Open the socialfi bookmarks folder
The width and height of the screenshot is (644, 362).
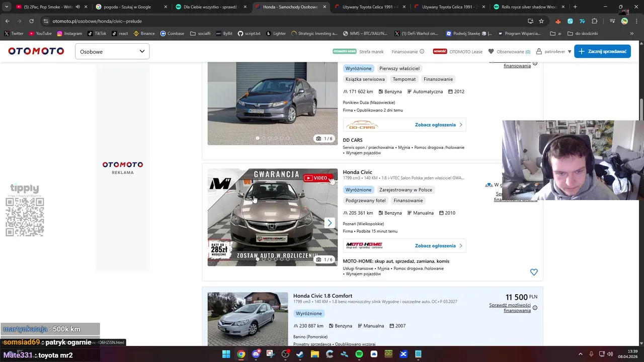pyautogui.click(x=200, y=34)
